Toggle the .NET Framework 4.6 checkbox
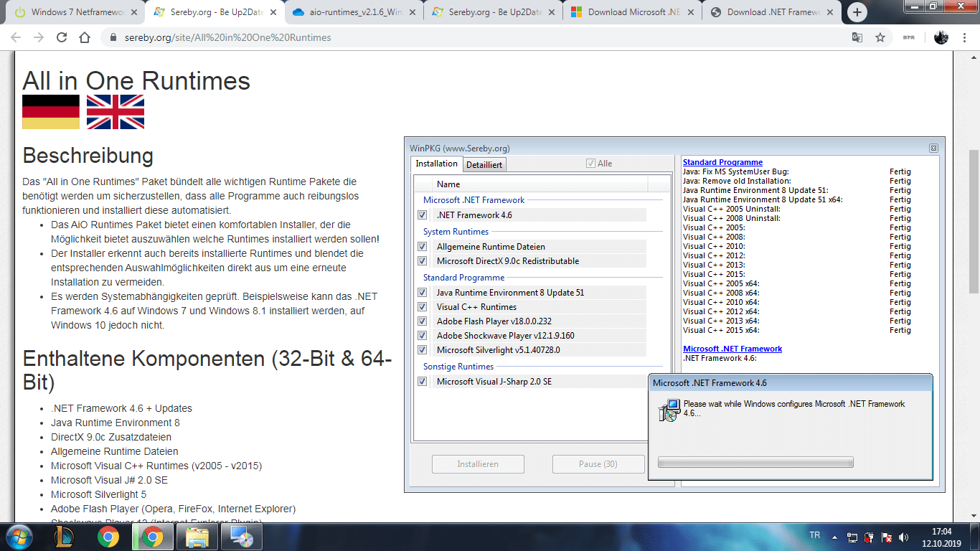 [x=423, y=215]
